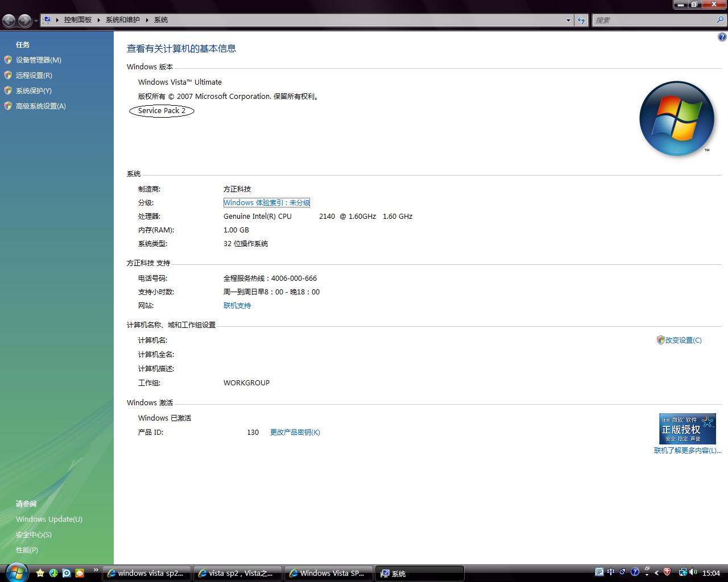The image size is (728, 582).
Task: Select the 系统 breadcrumb
Action: coord(161,20)
